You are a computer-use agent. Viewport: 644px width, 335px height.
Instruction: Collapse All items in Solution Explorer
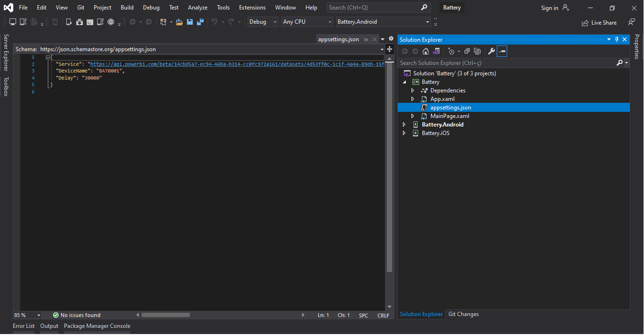point(467,51)
